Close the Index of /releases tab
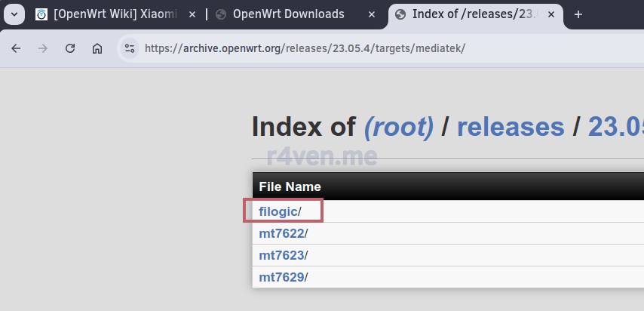The height and width of the screenshot is (311, 644). tap(553, 14)
